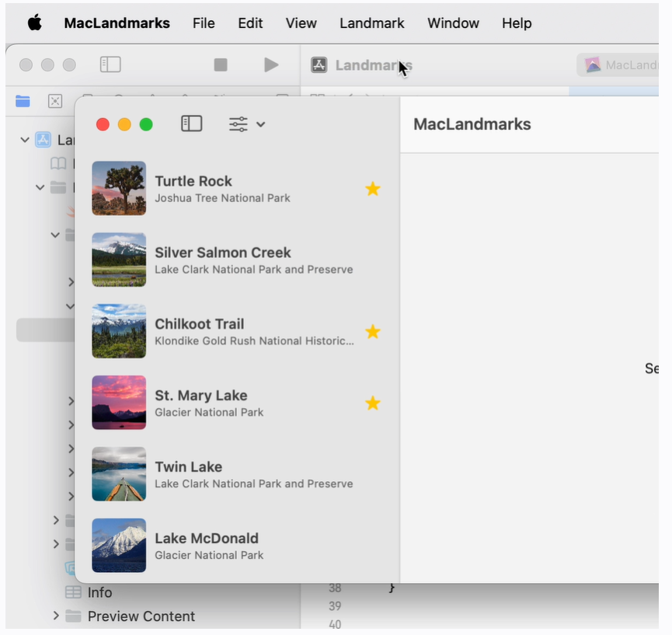Expand the Preview Content folder
The image size is (672, 635).
pyautogui.click(x=56, y=616)
